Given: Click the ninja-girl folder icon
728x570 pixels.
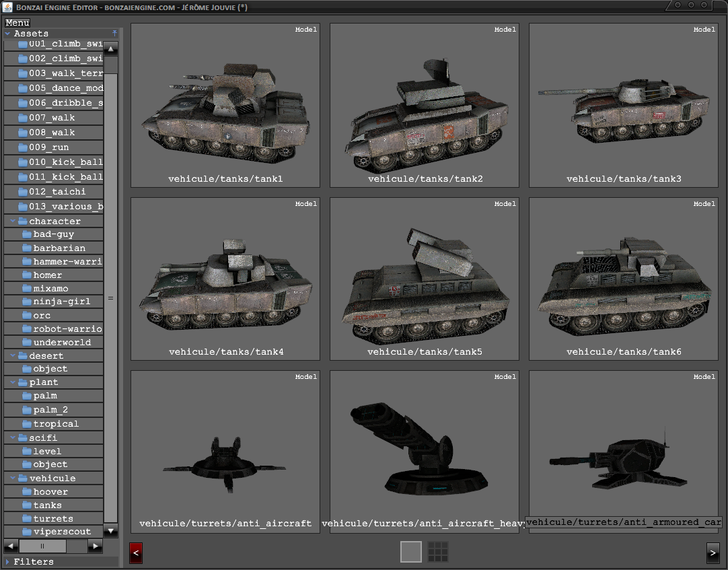Looking at the screenshot, I should (x=27, y=301).
